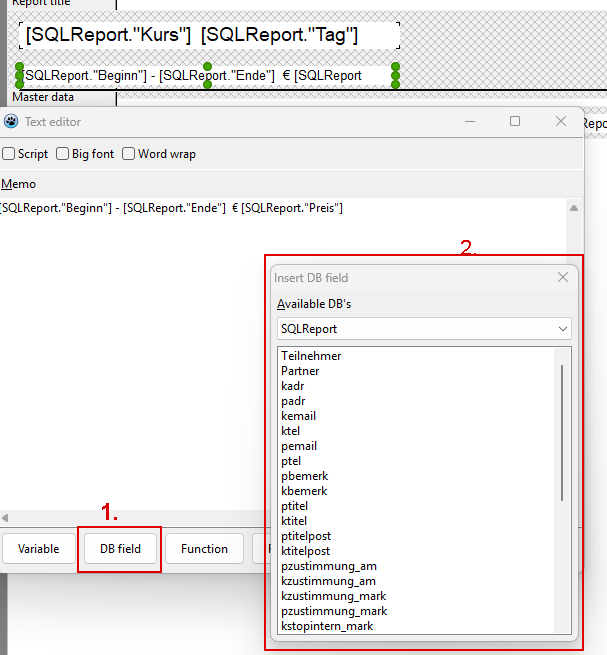
Task: Maximize the Text editor window
Action: [515, 121]
